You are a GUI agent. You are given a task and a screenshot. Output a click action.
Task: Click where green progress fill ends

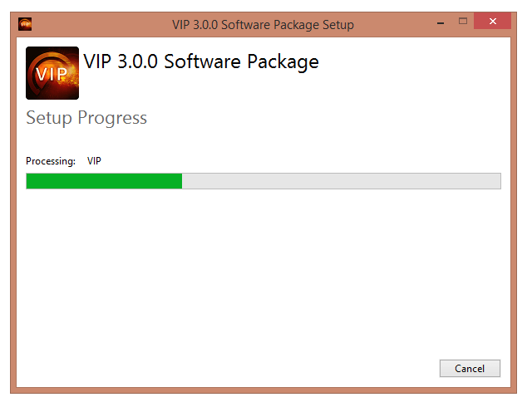(x=182, y=181)
